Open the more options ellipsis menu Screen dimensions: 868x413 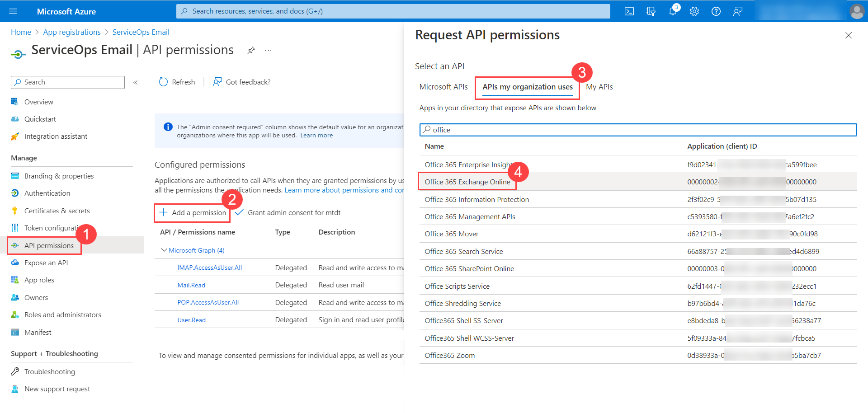tap(268, 50)
